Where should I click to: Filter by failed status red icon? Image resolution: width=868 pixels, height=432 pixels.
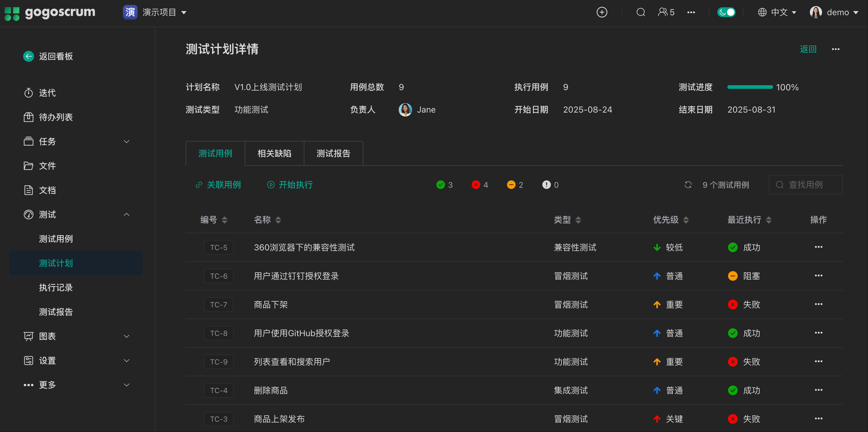coord(476,185)
